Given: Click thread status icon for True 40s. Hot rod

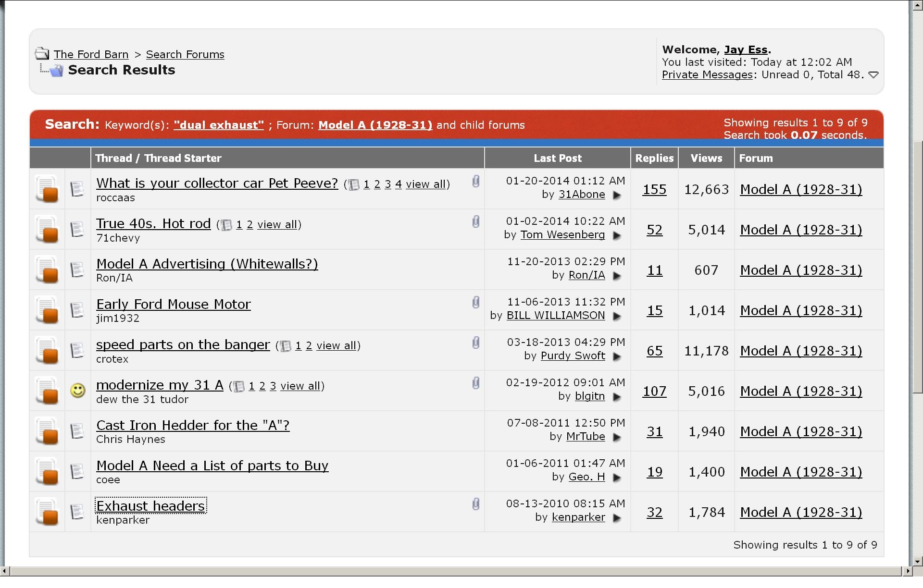Looking at the screenshot, I should coord(47,229).
